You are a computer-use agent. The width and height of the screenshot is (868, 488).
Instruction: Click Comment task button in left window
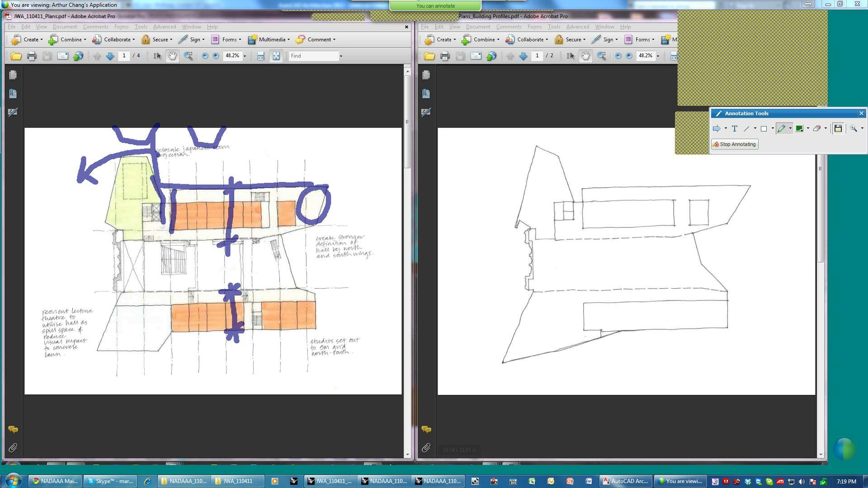(316, 40)
